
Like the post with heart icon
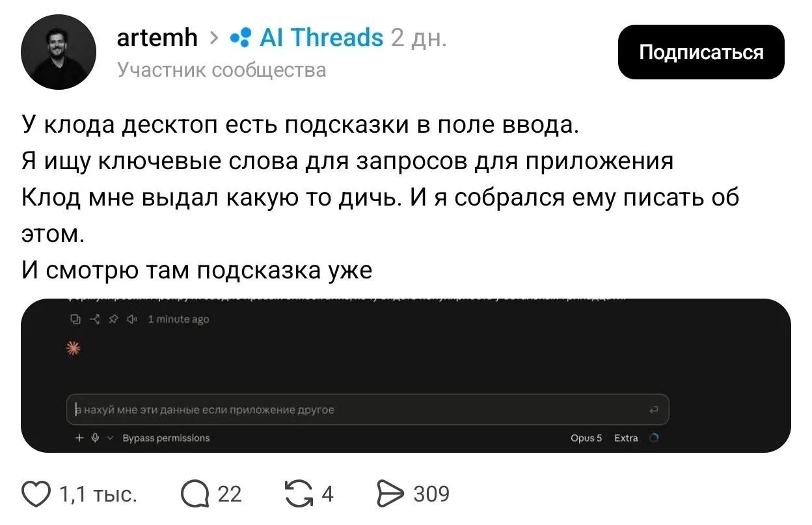tap(36, 494)
